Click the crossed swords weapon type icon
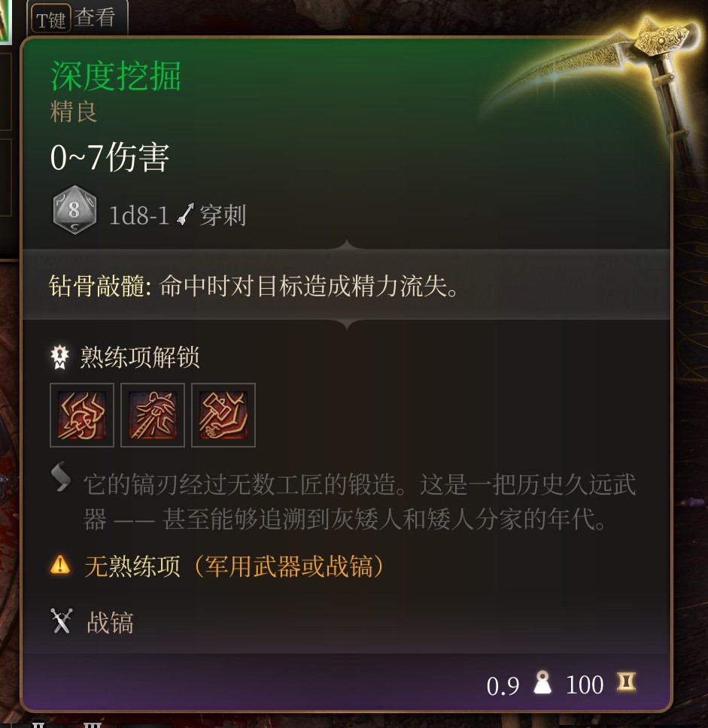The image size is (708, 728). pos(62,620)
